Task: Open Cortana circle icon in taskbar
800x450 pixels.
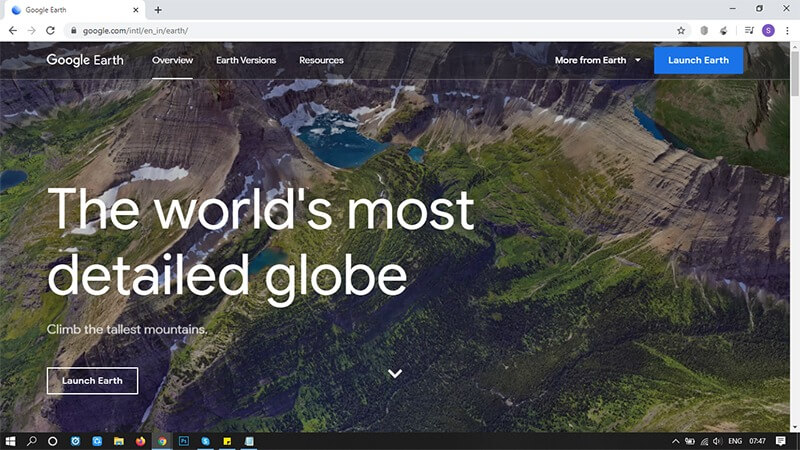Action: [x=53, y=441]
